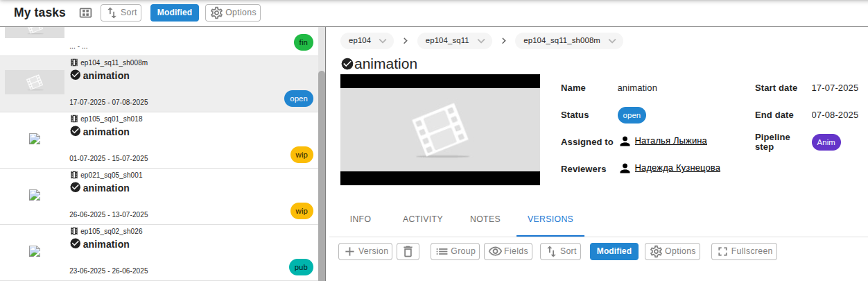Open the Options gear in the My tasks toolbar

[x=233, y=12]
